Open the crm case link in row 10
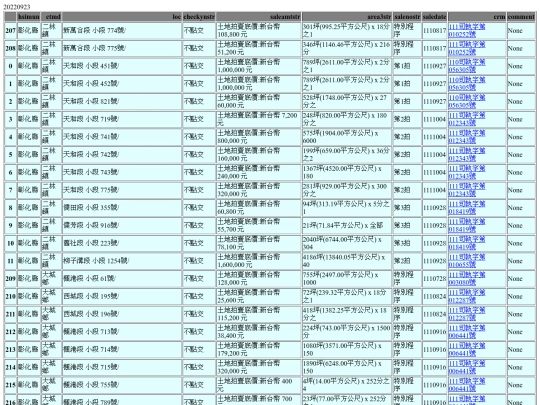This screenshot has height=405, width=540. click(x=467, y=243)
